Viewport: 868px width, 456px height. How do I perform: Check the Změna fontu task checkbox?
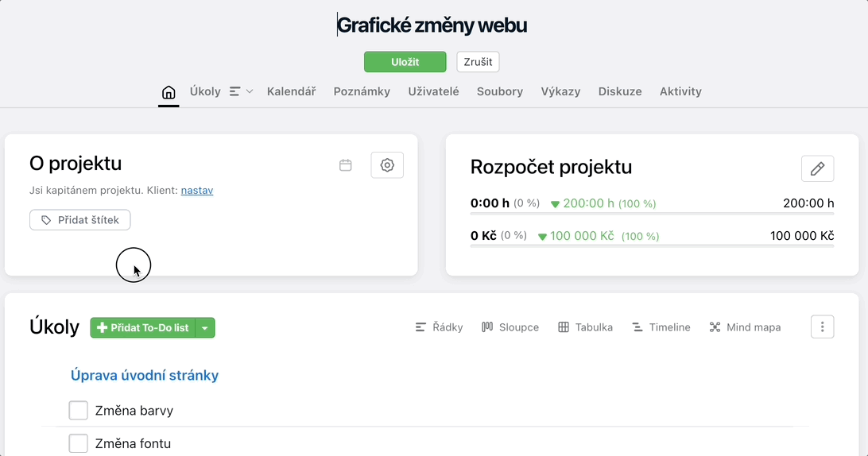pos(78,443)
